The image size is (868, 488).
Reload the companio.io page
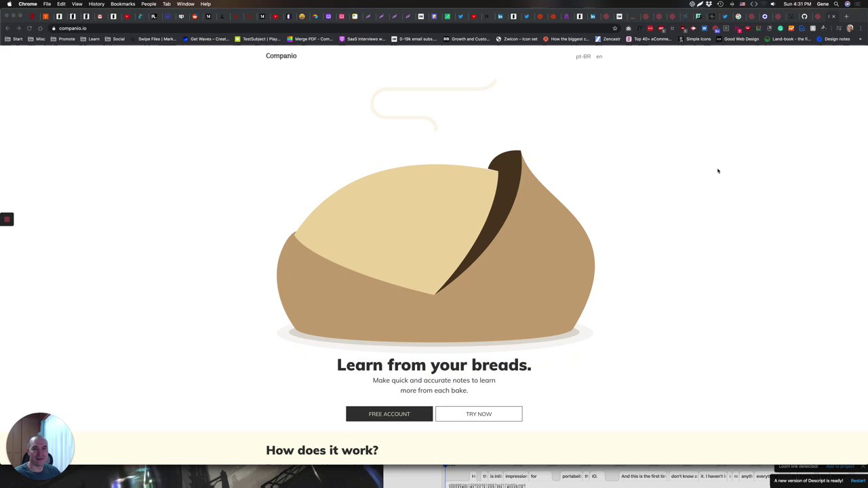pyautogui.click(x=29, y=28)
